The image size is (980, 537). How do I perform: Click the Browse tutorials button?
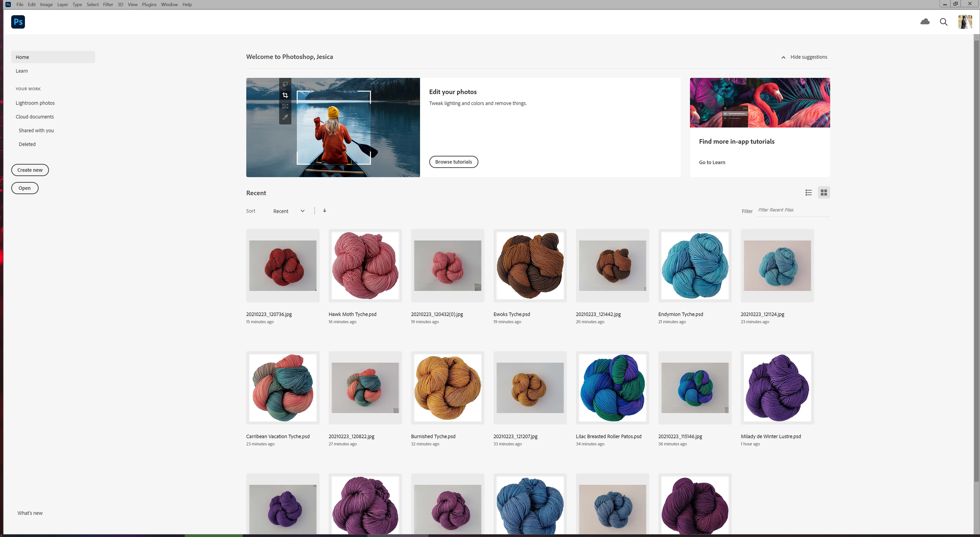(453, 162)
